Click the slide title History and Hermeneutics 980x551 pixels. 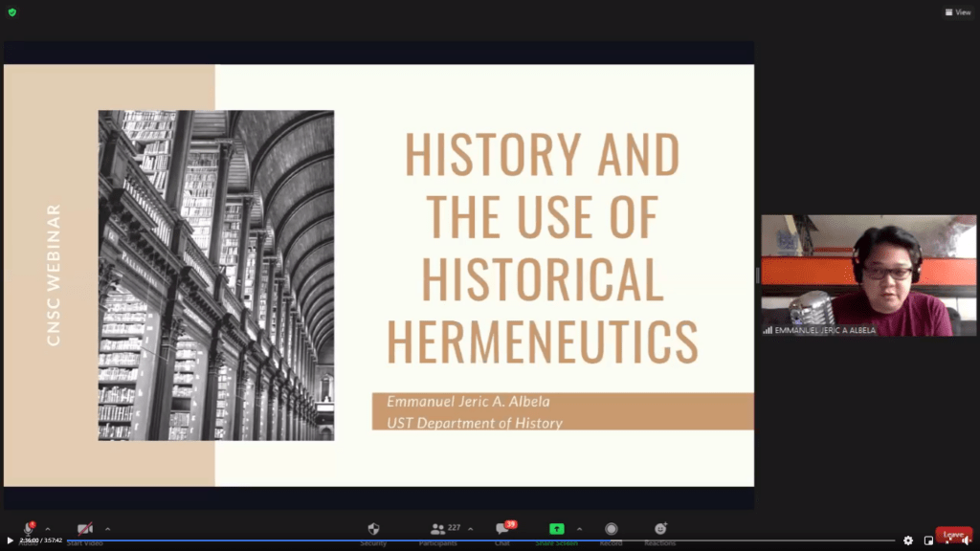(x=542, y=248)
